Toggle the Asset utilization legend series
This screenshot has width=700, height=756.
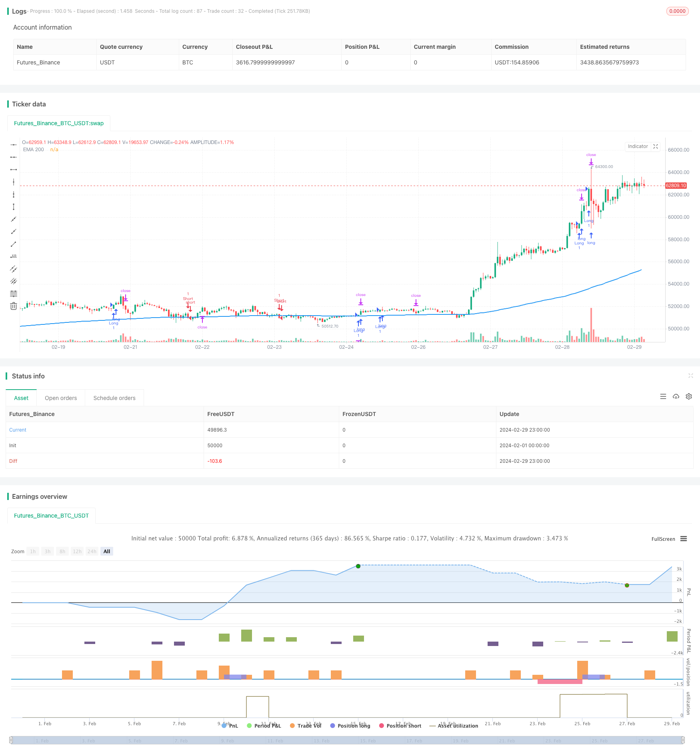pos(454,726)
